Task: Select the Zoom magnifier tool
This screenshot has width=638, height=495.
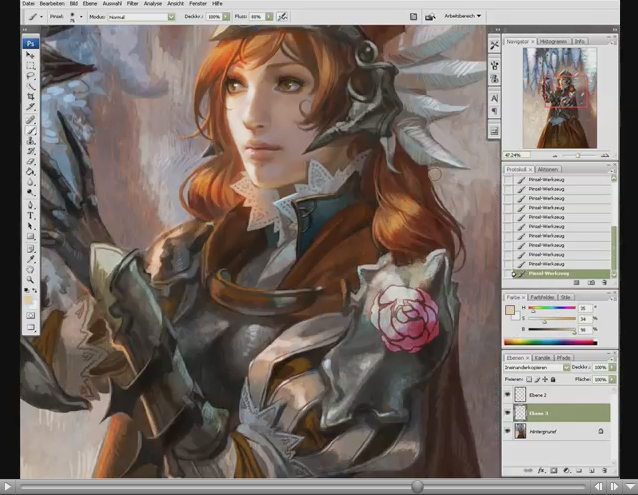Action: [30, 280]
